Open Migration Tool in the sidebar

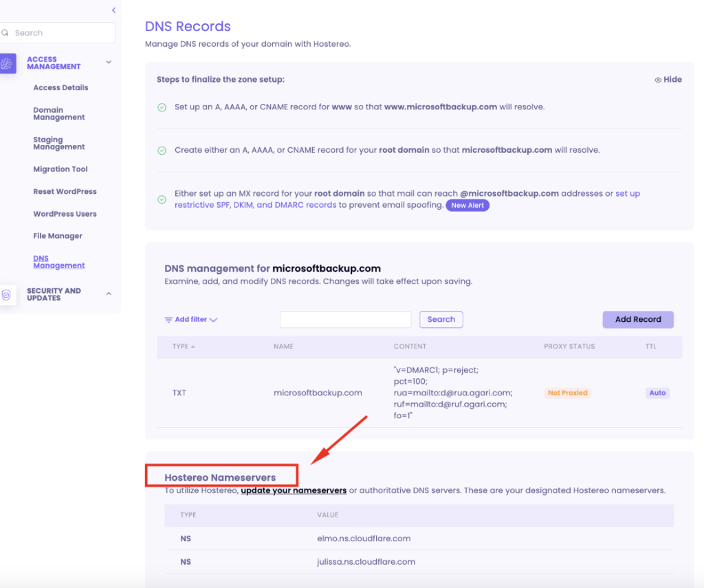(60, 169)
